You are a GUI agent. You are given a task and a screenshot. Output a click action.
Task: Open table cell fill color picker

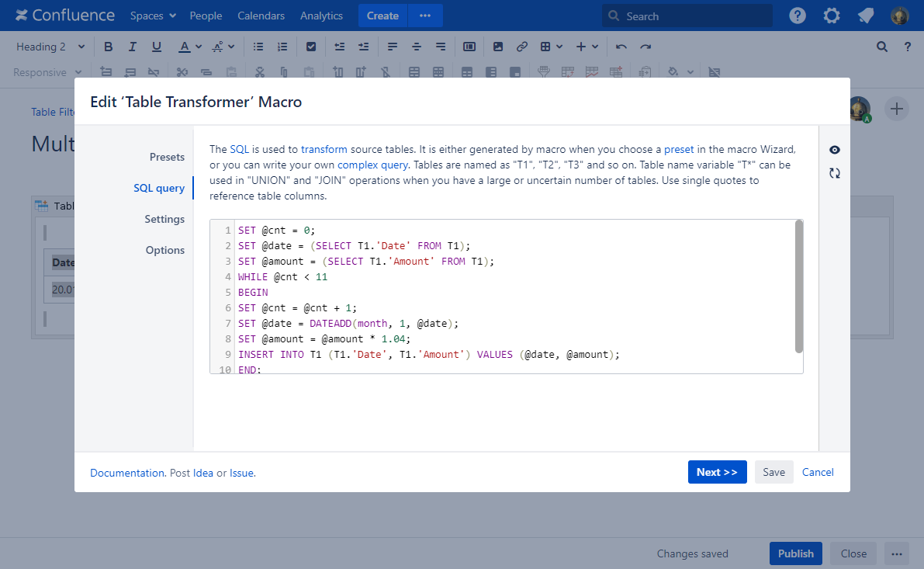click(x=673, y=72)
